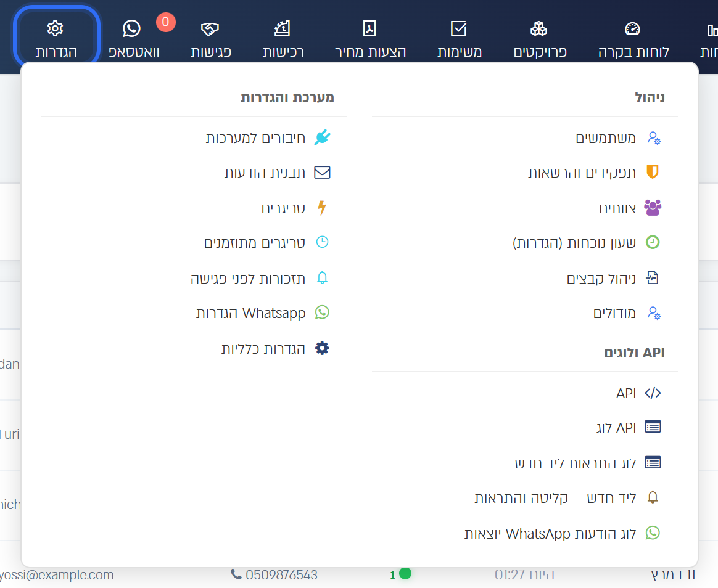Open the לוג API log entry
The width and height of the screenshot is (718, 588).
628,428
